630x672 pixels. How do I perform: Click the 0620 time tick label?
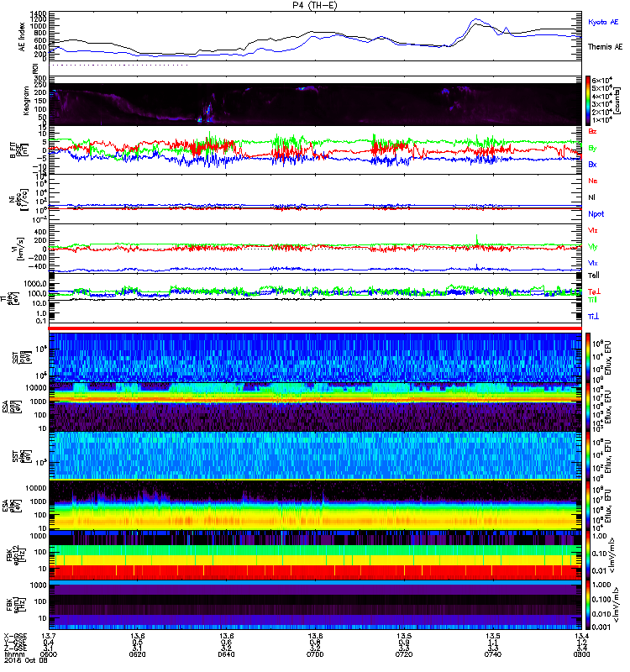137,654
